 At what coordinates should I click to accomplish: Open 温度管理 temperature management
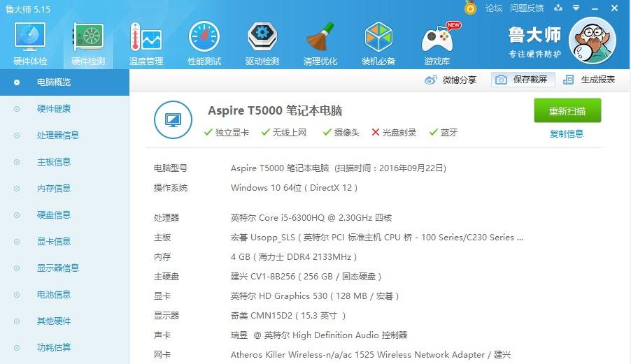(x=146, y=44)
